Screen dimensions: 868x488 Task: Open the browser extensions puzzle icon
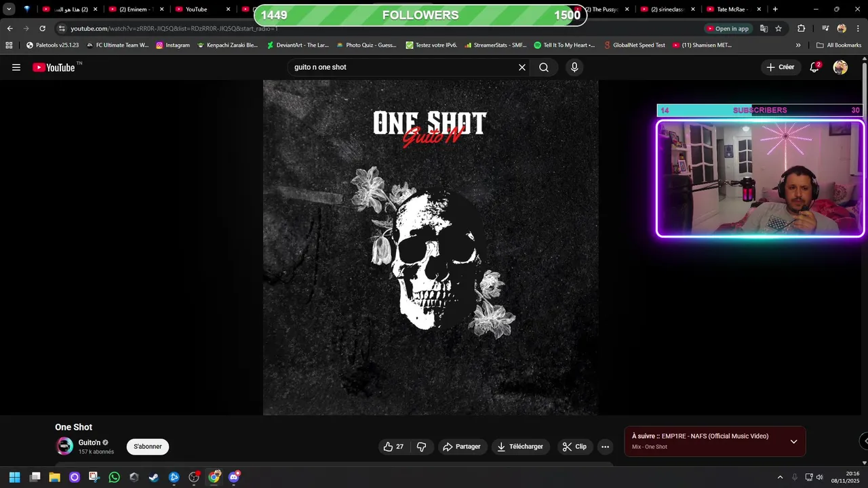coord(801,28)
